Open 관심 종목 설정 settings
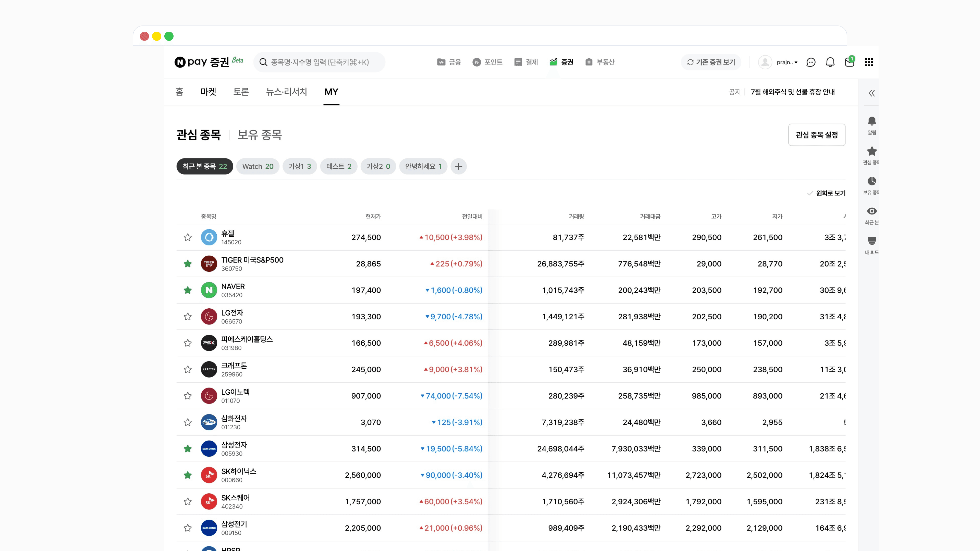 click(x=817, y=135)
